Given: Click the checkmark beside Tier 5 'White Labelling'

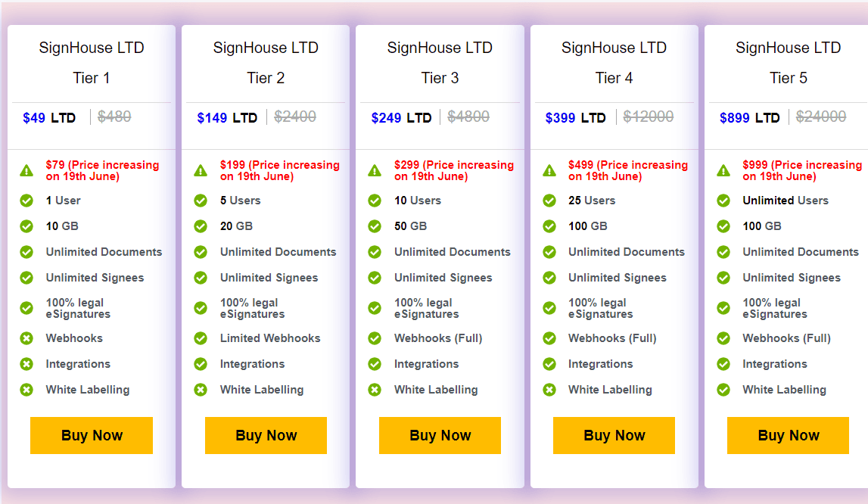Looking at the screenshot, I should pyautogui.click(x=723, y=390).
